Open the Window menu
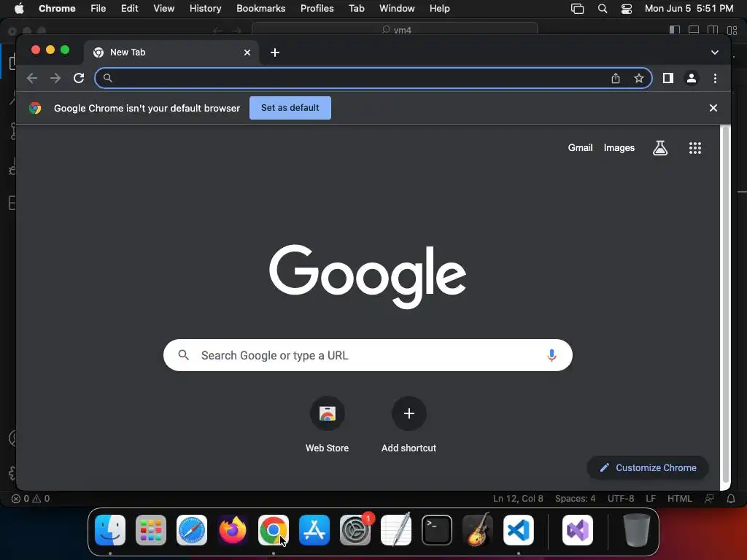This screenshot has height=560, width=747. [x=397, y=9]
